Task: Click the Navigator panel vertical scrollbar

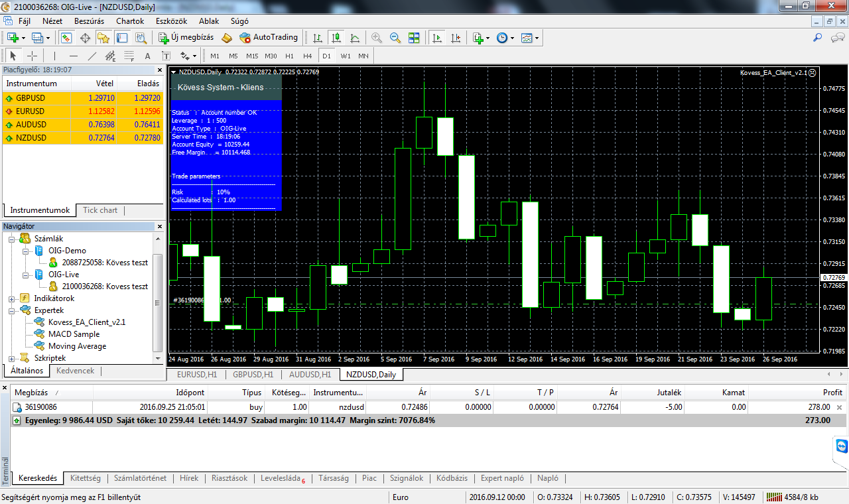Action: (x=157, y=302)
